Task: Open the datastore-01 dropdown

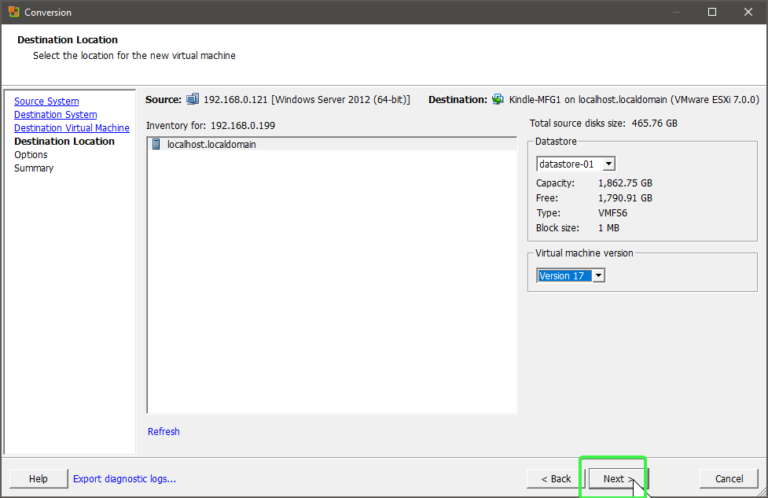Action: [x=576, y=164]
